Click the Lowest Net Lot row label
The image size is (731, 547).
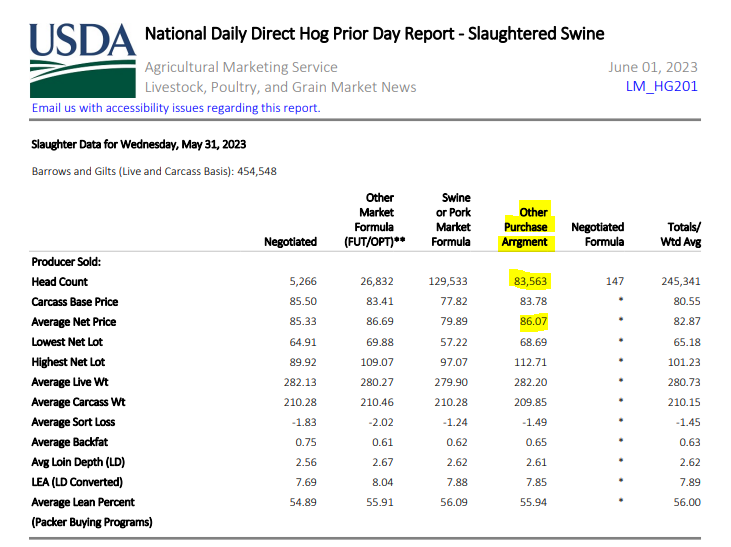pos(67,342)
